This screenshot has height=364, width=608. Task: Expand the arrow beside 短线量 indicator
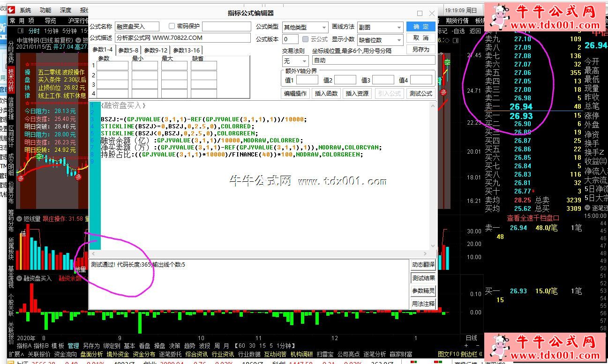(19, 218)
